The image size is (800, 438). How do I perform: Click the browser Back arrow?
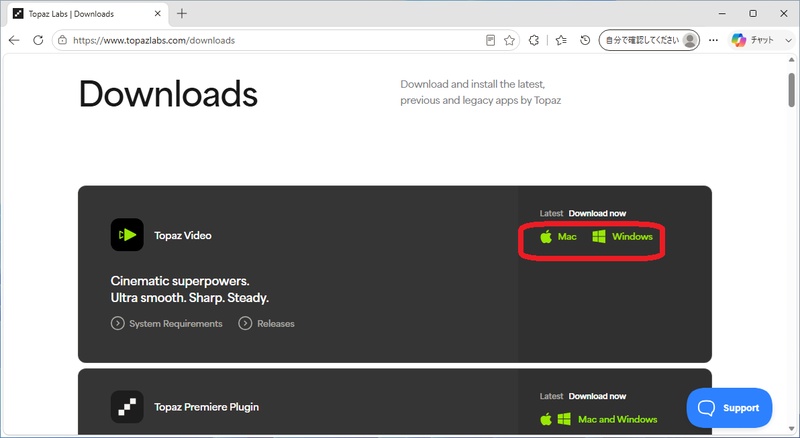point(14,40)
